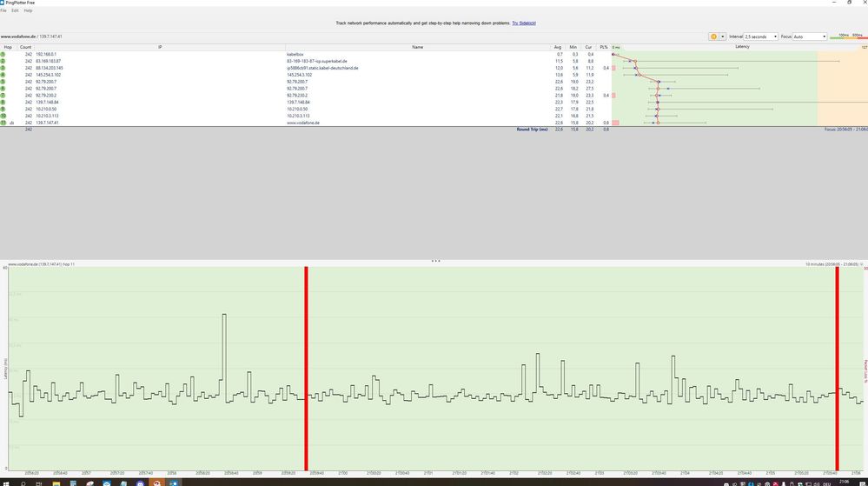Select the name cell www.vodafone.de in hop 11
Screen dimensions: 868x486
[303, 123]
